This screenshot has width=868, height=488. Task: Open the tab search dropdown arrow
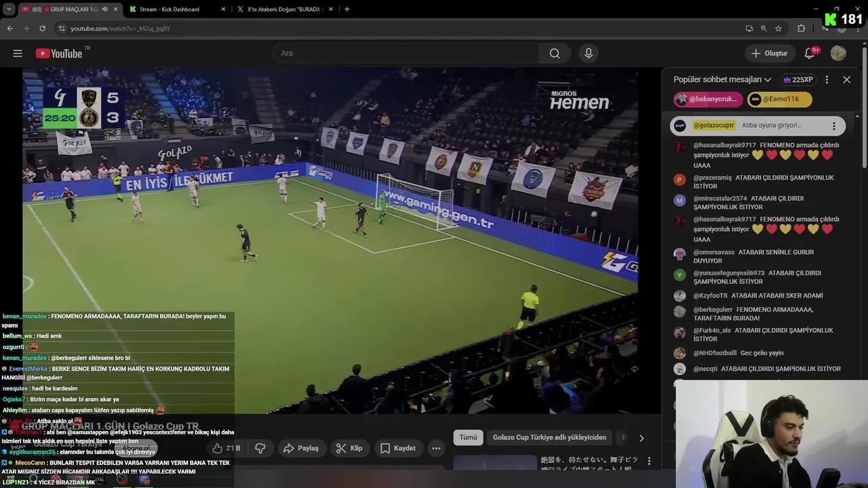coord(9,9)
